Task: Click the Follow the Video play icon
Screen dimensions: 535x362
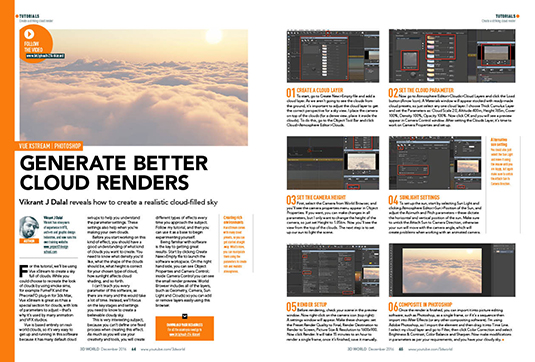Action: (x=29, y=34)
